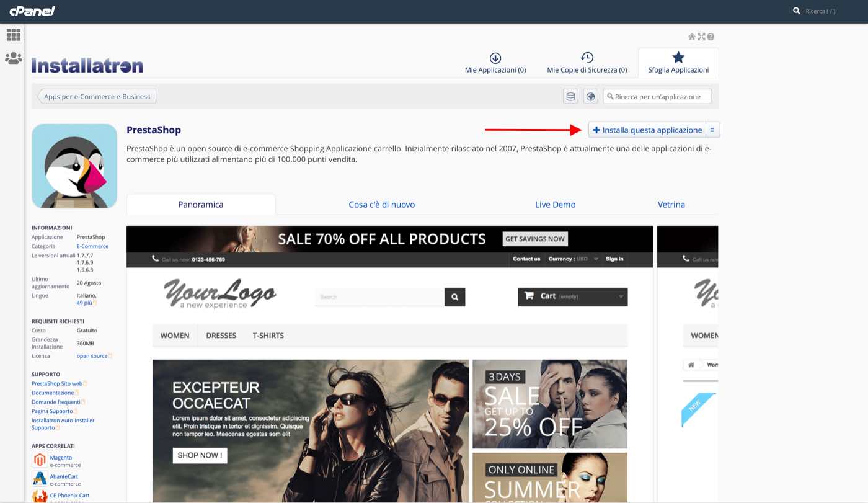The width and height of the screenshot is (868, 503).
Task: Open the Documentazione link
Action: click(x=53, y=393)
